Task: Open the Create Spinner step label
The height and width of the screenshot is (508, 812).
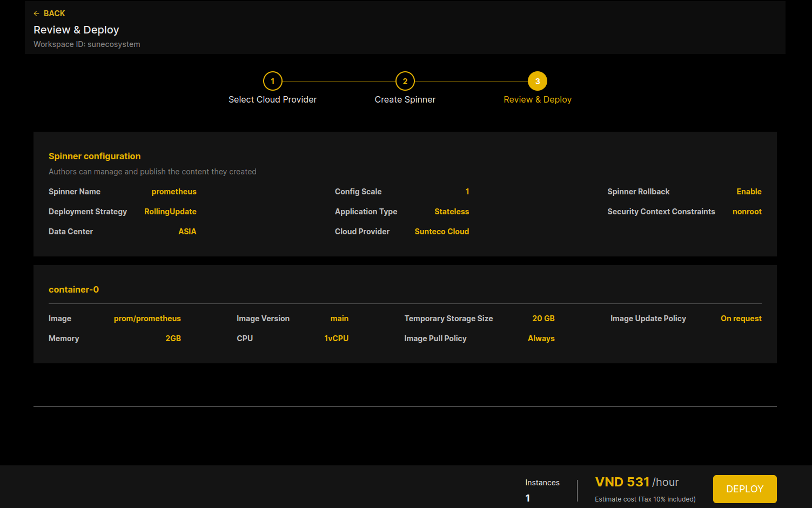Action: [405, 99]
